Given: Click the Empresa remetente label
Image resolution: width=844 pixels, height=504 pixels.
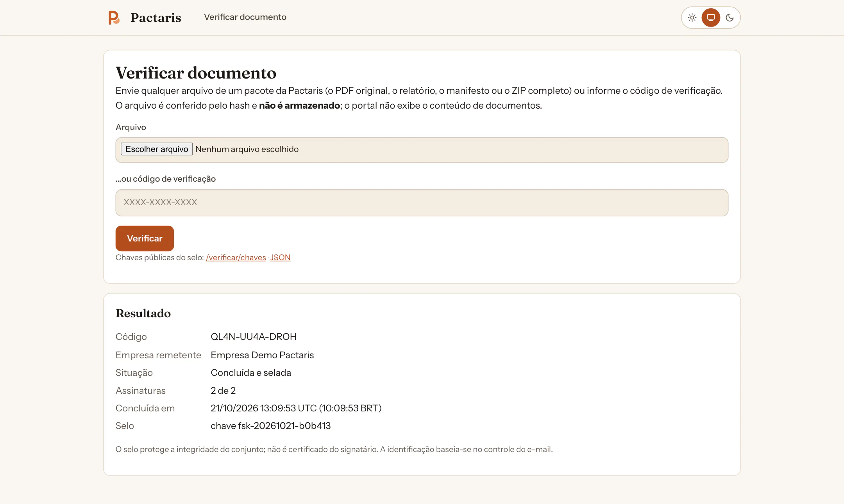Looking at the screenshot, I should 158,355.
